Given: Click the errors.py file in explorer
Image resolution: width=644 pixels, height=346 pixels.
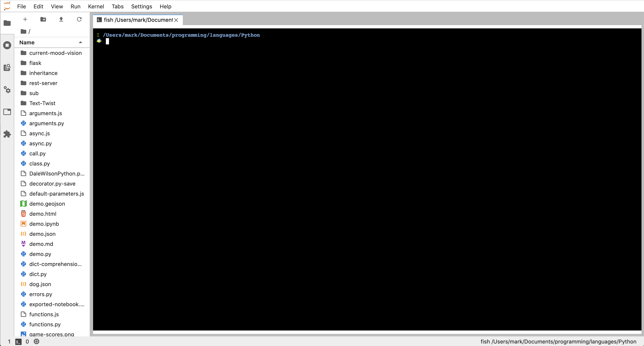Looking at the screenshot, I should 41,294.
